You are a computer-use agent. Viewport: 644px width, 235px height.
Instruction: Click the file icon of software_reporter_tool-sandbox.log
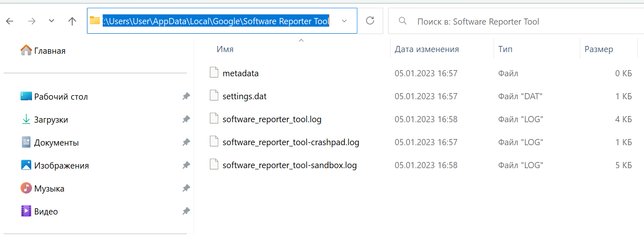[214, 165]
